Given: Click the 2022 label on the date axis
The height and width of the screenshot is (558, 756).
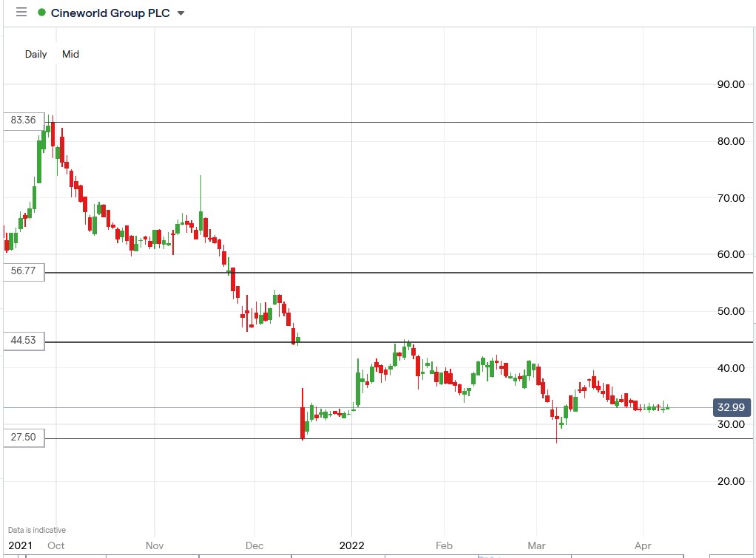Looking at the screenshot, I should pos(352,547).
